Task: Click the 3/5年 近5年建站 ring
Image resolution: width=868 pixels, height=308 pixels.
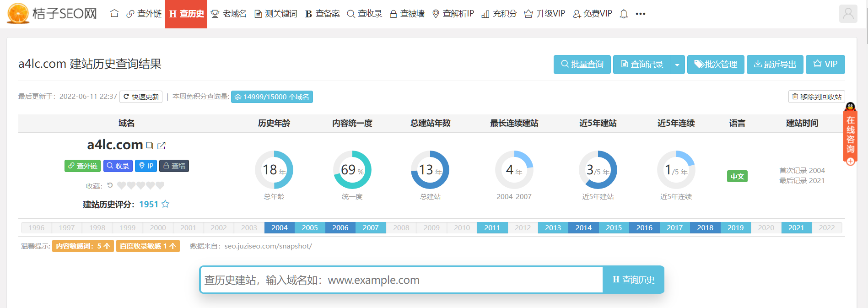Action: 598,170
